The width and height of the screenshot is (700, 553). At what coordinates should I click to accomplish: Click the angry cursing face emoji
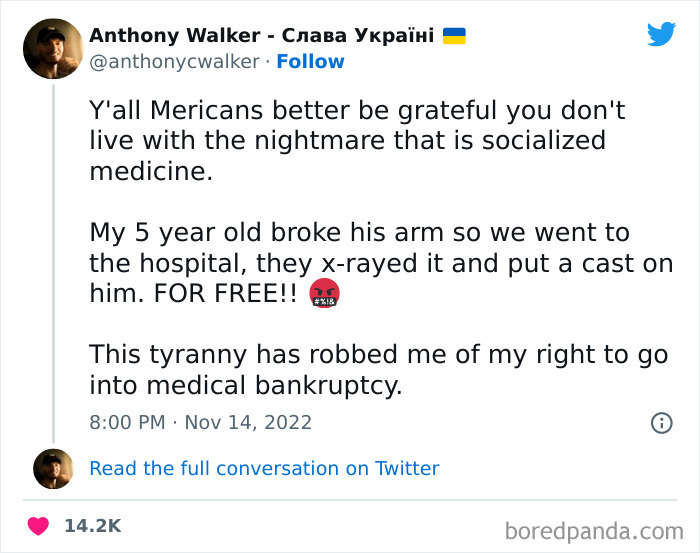point(326,294)
